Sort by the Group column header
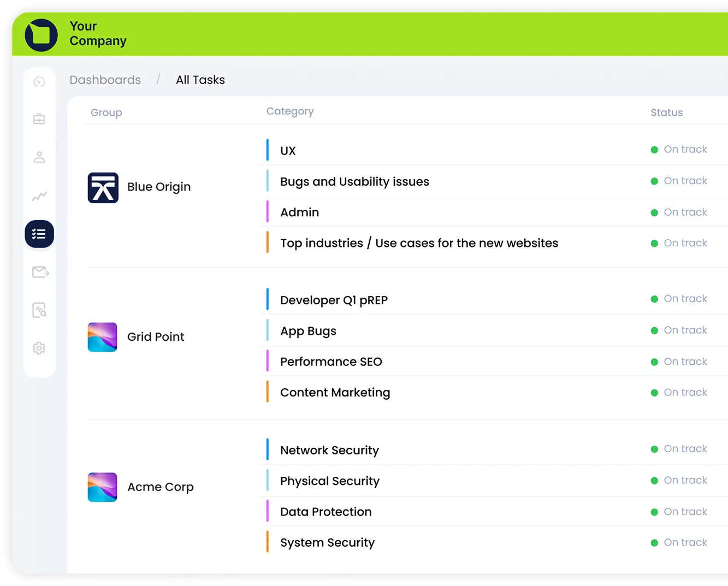This screenshot has width=728, height=586. click(106, 113)
